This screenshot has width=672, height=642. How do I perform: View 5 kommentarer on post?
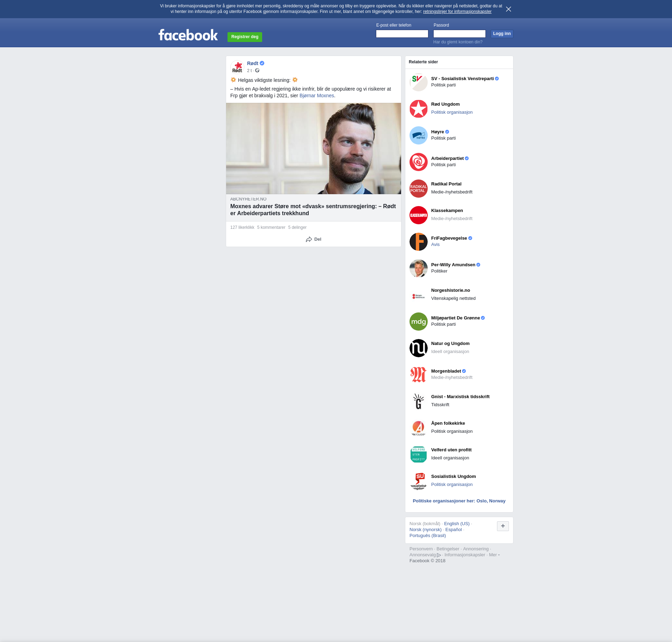click(271, 227)
